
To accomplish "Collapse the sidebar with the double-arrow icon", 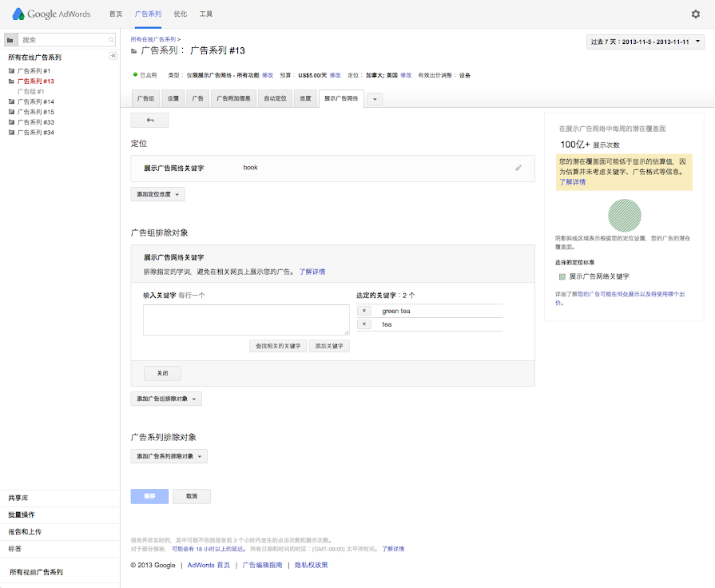I will coord(113,56).
